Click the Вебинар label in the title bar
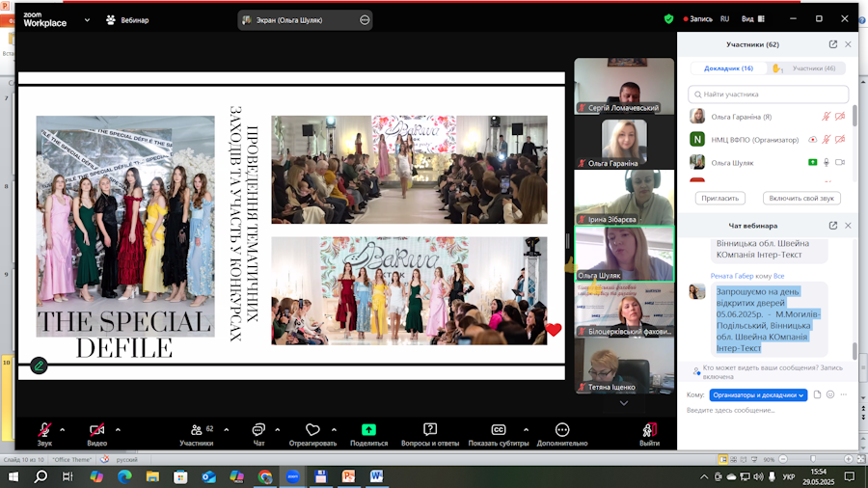 [x=134, y=20]
